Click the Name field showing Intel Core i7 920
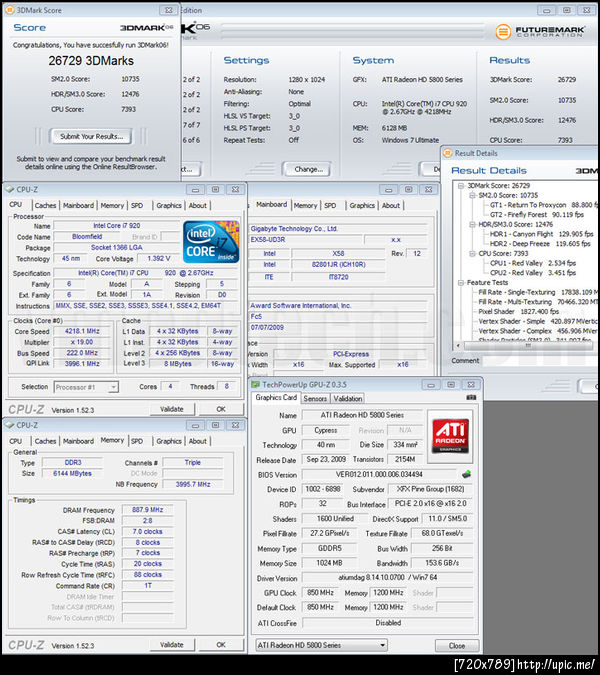The height and width of the screenshot is (675, 600). [x=116, y=226]
